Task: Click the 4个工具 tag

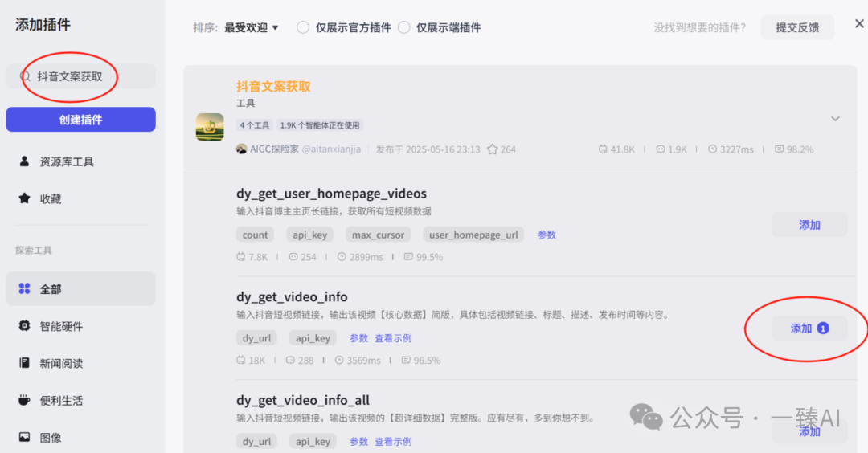Action: [x=255, y=125]
